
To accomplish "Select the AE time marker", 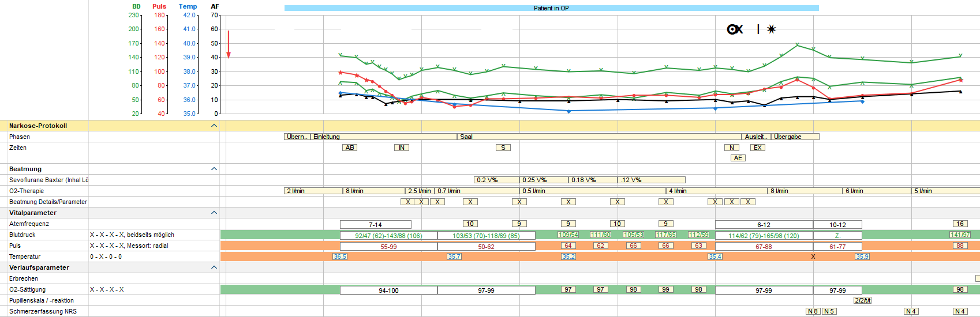I will click(x=738, y=158).
